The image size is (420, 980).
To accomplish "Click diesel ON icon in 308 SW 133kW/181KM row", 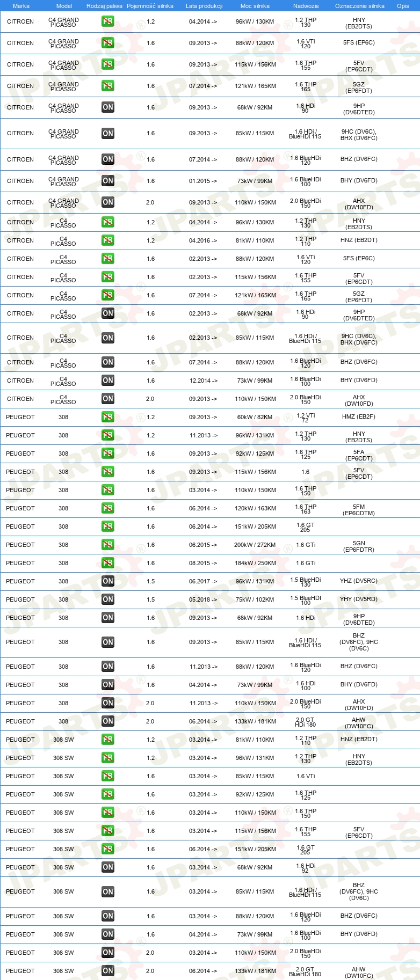I will [108, 971].
